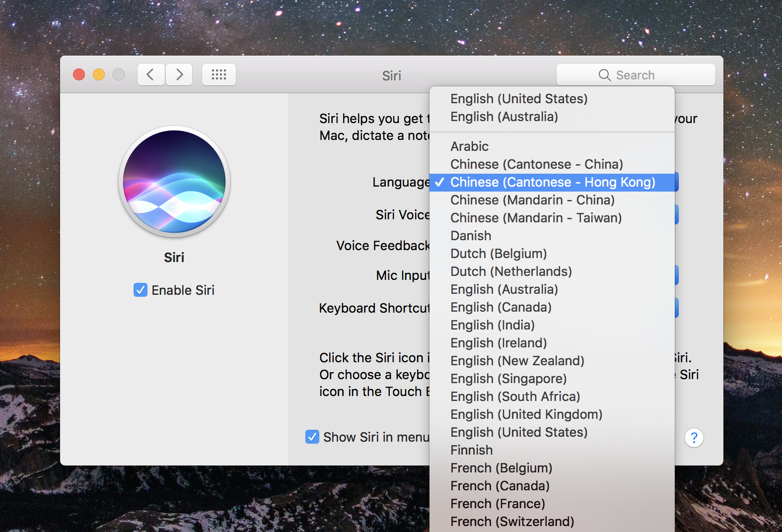
Task: Select English (Canada)
Action: coord(552,307)
